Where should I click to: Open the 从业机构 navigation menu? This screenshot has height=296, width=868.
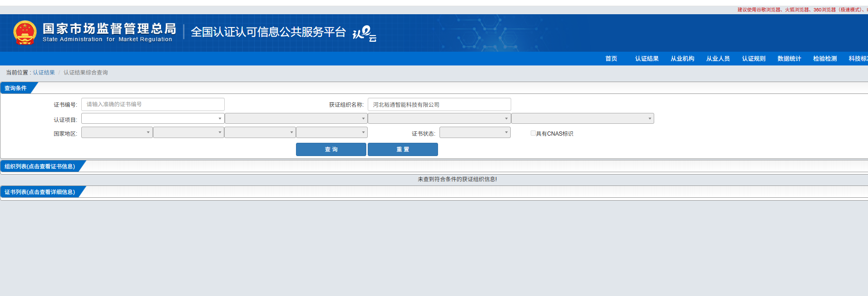682,59
